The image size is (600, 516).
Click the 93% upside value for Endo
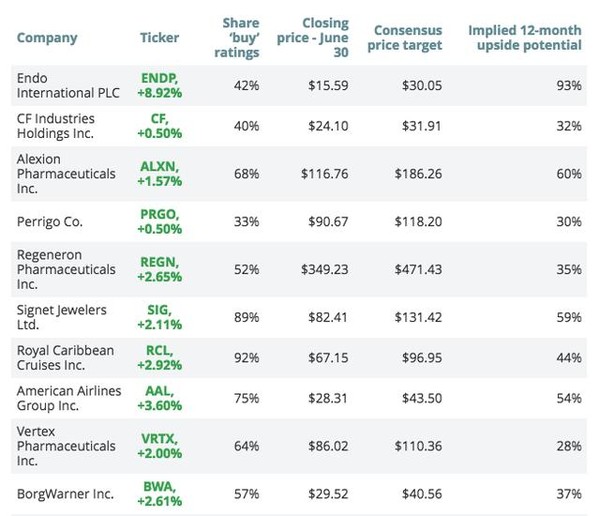(570, 86)
